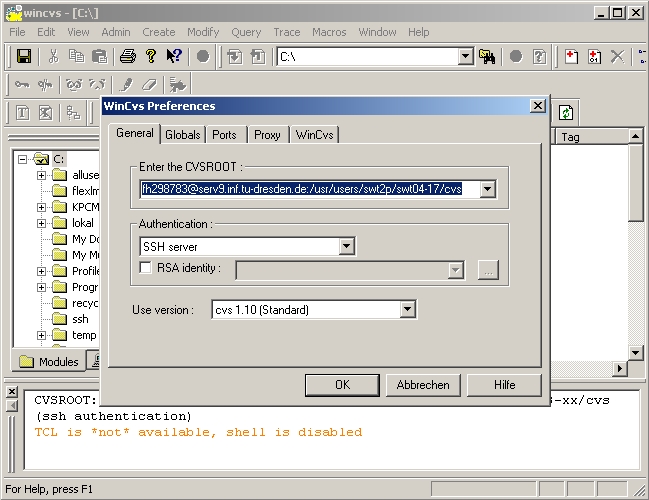Image resolution: width=649 pixels, height=500 pixels.
Task: Open the Macros menu
Action: tap(329, 32)
